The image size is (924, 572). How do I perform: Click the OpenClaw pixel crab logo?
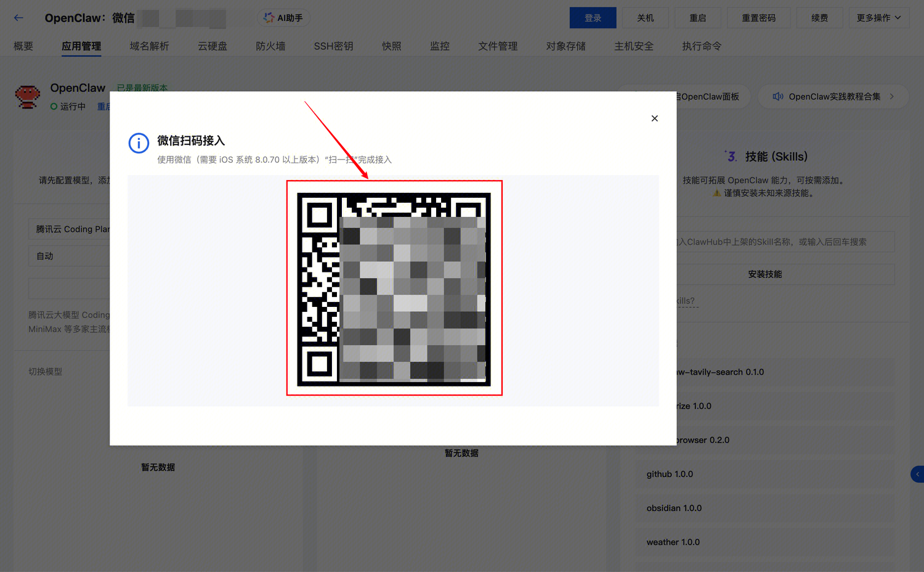coord(27,97)
